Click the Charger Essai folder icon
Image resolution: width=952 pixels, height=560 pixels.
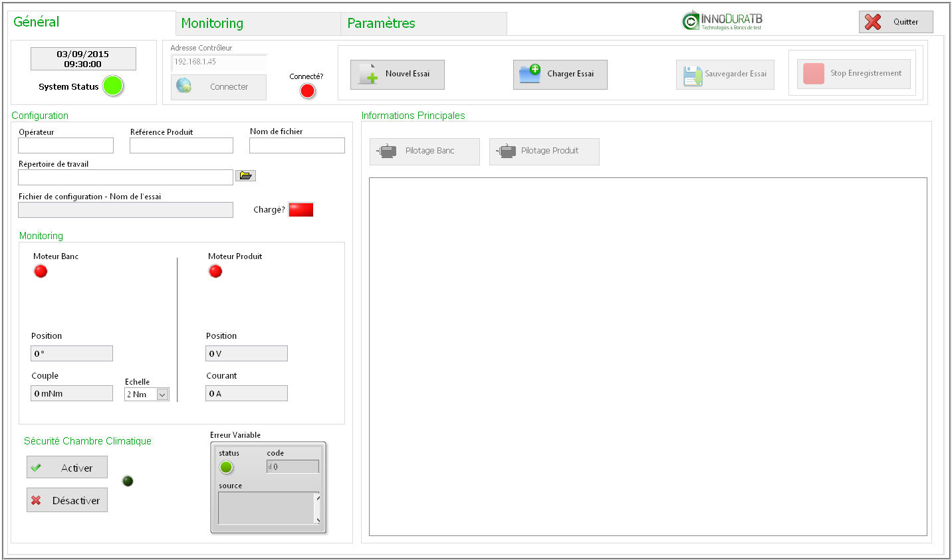coord(530,74)
